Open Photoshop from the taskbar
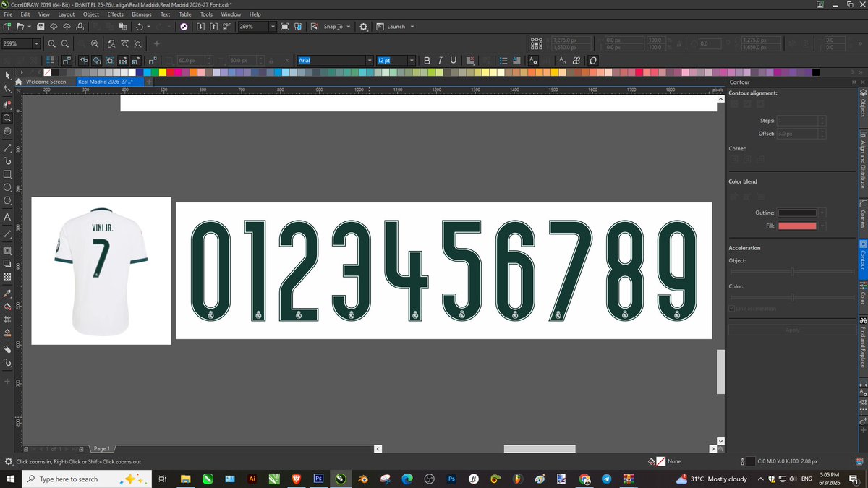The image size is (868, 488). [x=318, y=479]
